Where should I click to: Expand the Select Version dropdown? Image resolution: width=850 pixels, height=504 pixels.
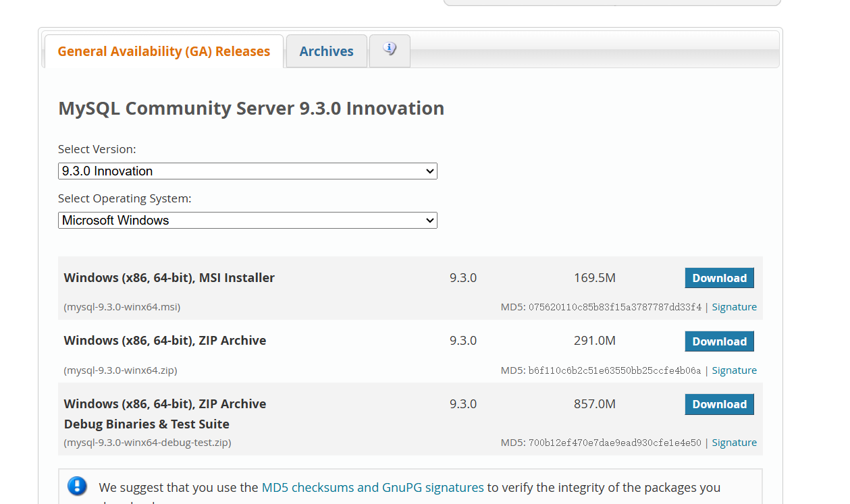click(248, 171)
